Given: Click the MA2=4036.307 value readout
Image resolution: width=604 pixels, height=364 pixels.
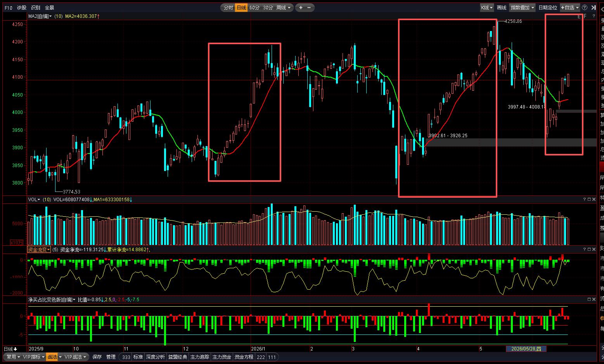Looking at the screenshot, I should 82,16.
